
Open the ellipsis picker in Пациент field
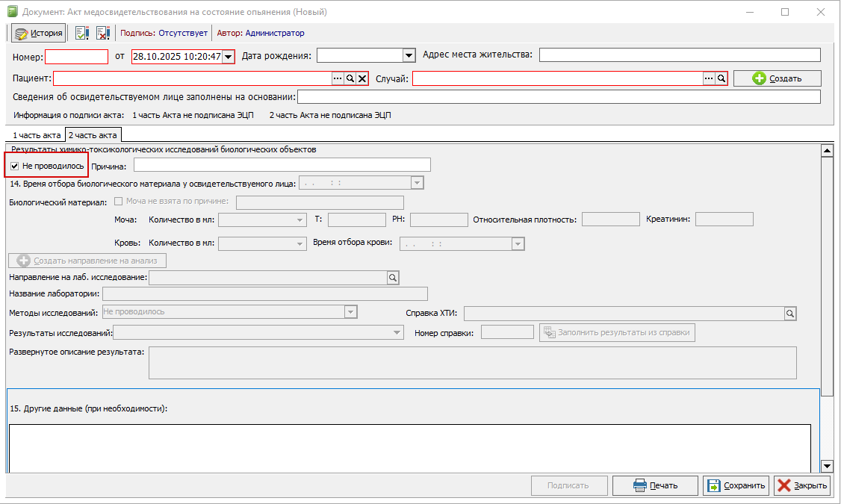coord(338,78)
